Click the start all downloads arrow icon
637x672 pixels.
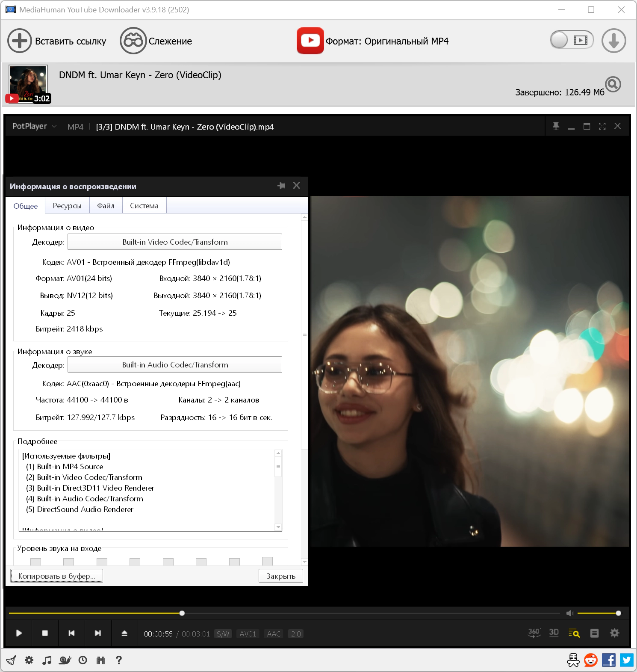point(613,41)
